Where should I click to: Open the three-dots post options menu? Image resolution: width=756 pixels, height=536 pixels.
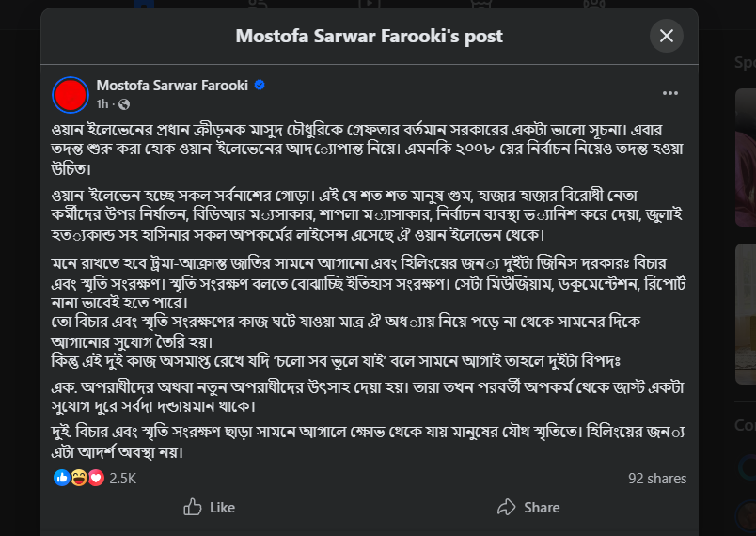pos(670,93)
